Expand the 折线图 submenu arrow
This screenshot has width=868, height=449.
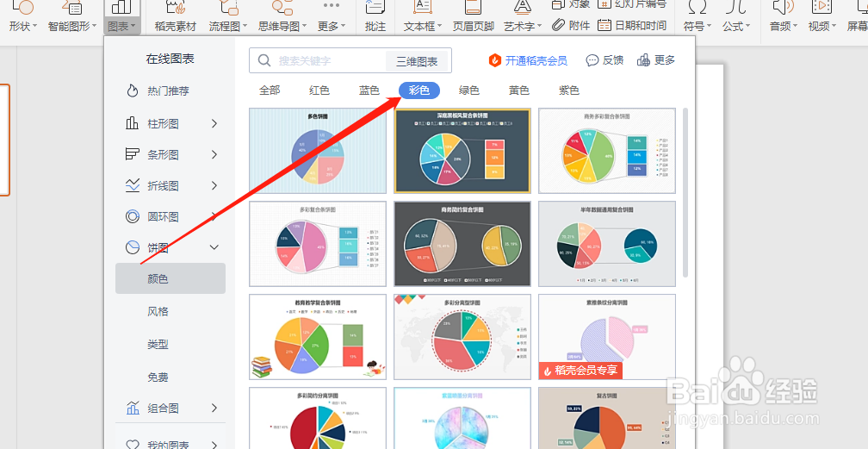(x=214, y=185)
